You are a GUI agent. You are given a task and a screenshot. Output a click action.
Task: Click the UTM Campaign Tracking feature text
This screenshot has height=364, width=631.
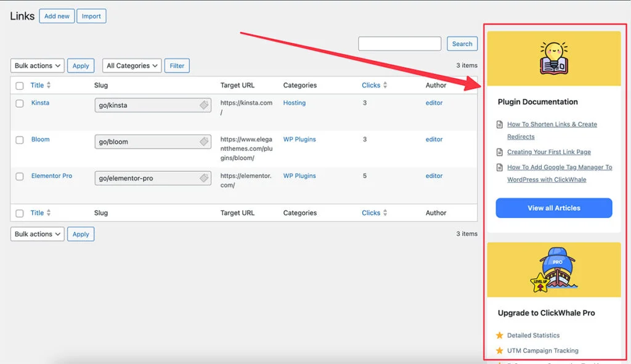pyautogui.click(x=542, y=350)
